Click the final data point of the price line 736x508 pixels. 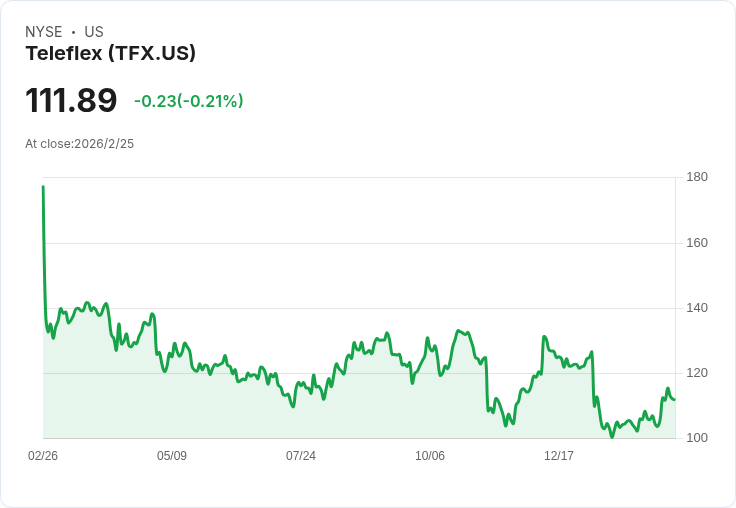pyautogui.click(x=675, y=400)
